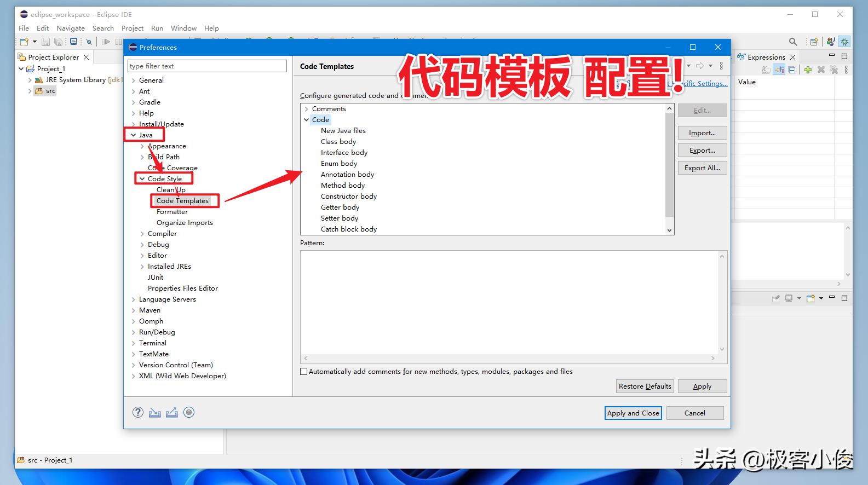
Task: Click the type filter text field
Action: 207,66
